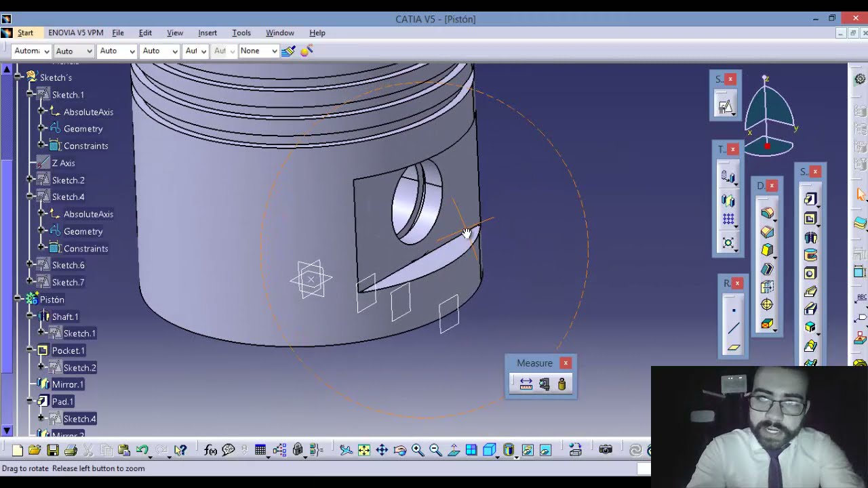This screenshot has width=868, height=488.
Task: Click the Measure Inertia weight icon
Action: tap(561, 384)
